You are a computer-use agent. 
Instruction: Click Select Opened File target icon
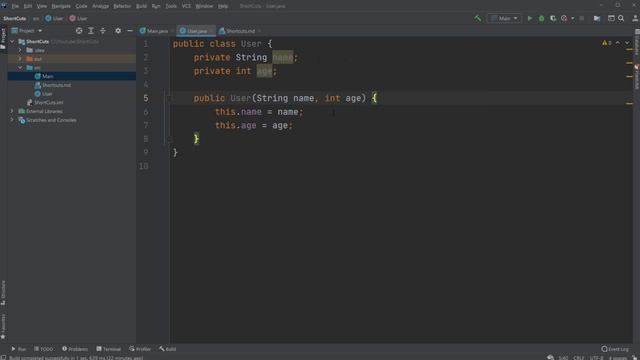[x=79, y=31]
